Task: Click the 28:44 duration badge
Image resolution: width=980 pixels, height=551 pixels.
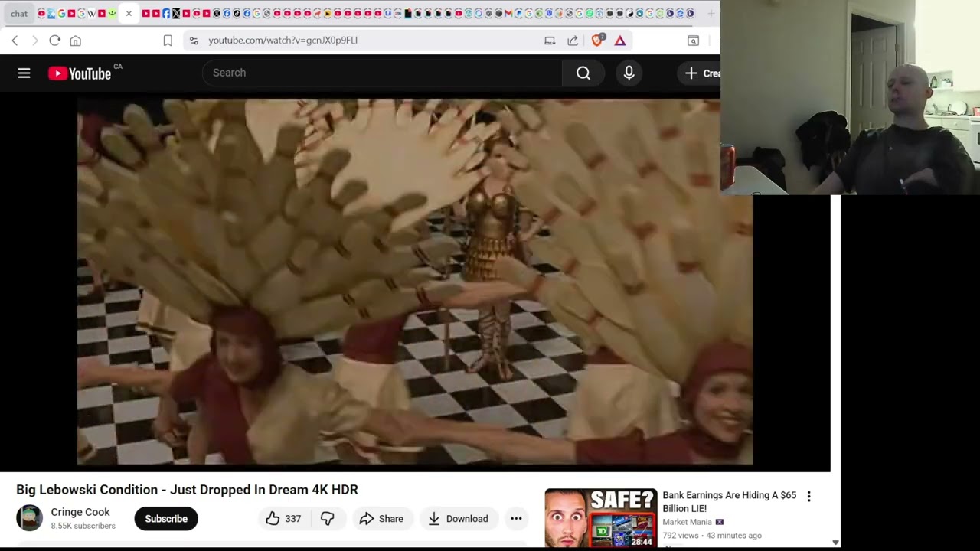Action: [x=642, y=542]
